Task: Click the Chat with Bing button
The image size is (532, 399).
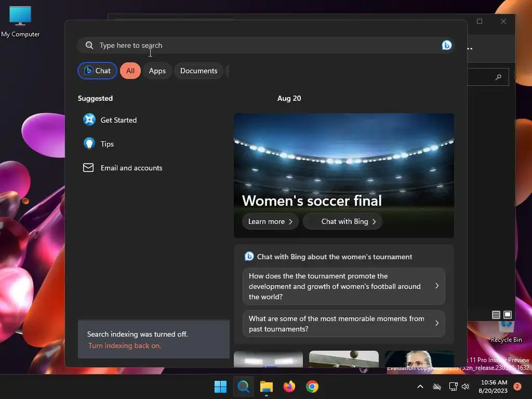Action: tap(342, 221)
